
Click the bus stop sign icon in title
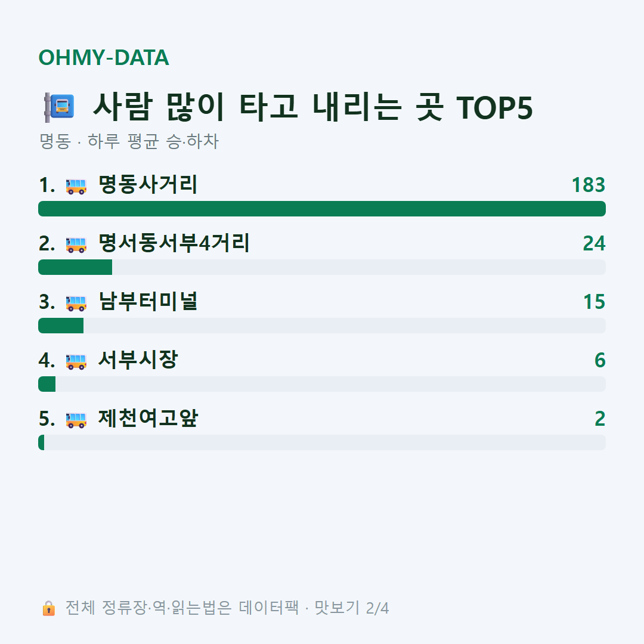click(60, 107)
